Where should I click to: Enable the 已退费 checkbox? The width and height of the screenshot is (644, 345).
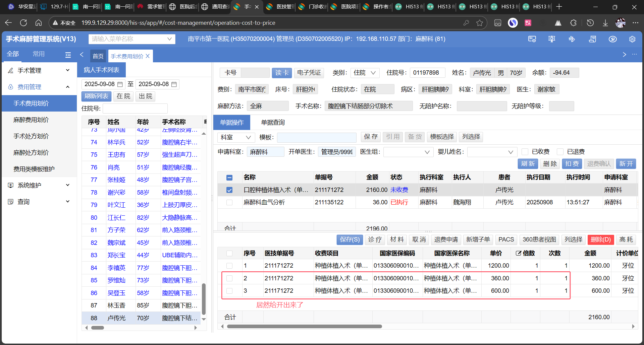tap(560, 152)
